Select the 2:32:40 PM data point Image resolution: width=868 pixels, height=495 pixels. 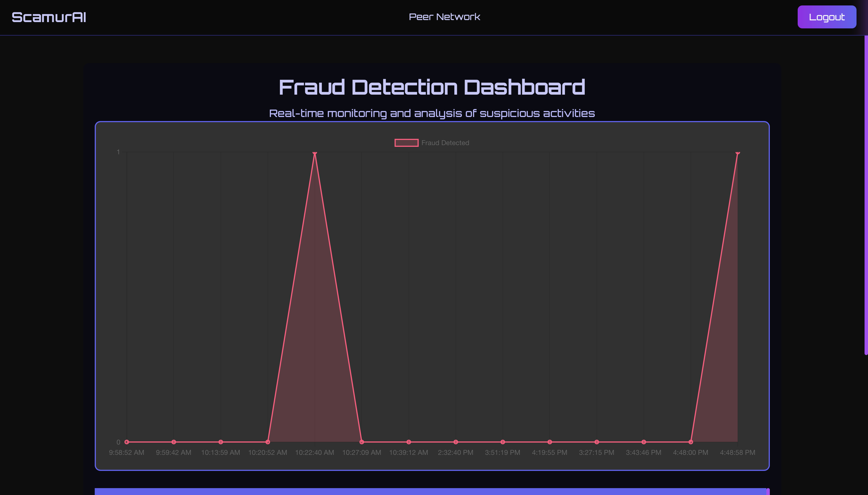tap(456, 442)
